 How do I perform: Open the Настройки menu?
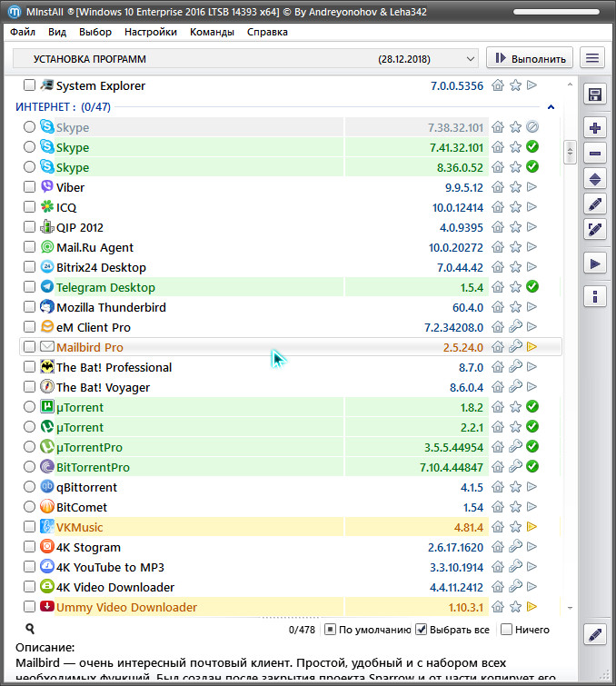click(x=151, y=32)
